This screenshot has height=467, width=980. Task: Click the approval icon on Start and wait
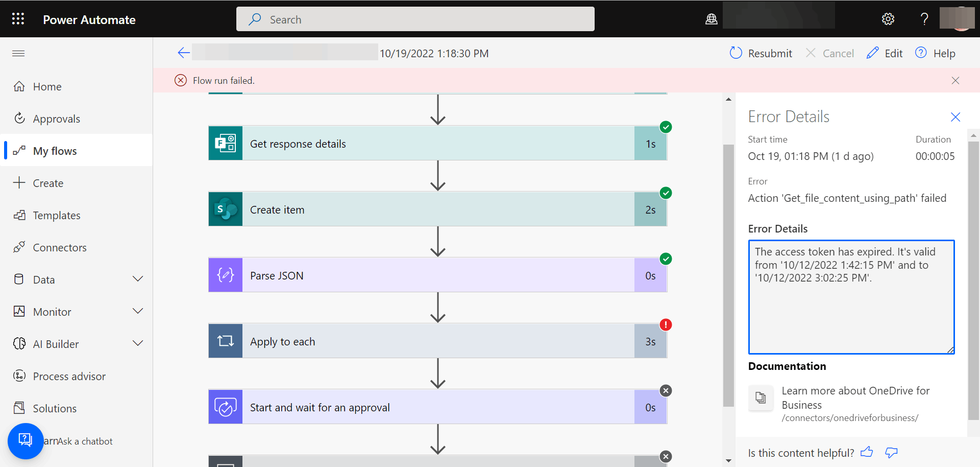click(x=226, y=407)
